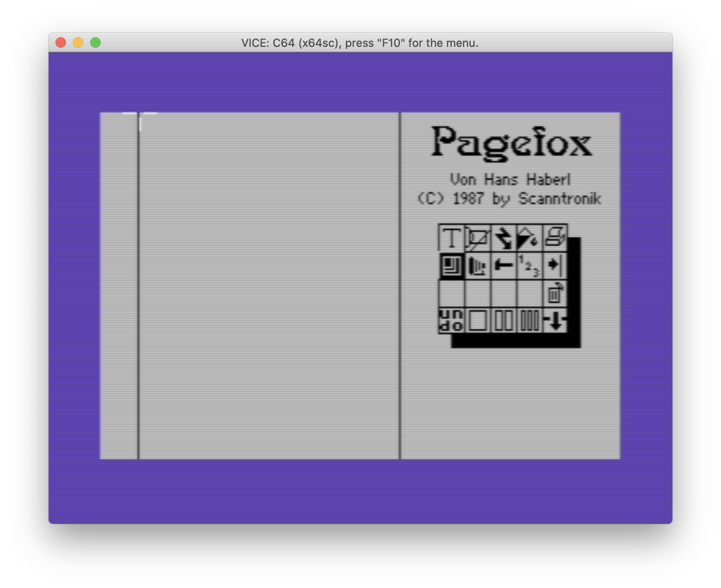The width and height of the screenshot is (721, 588).
Task: Select the left-pointing arrow icon
Action: coord(503,265)
